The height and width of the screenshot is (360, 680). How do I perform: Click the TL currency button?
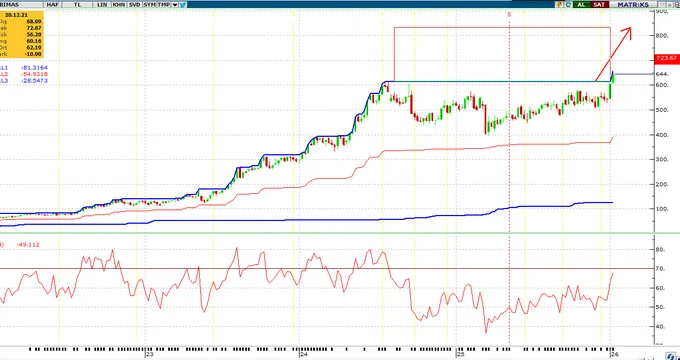coord(78,4)
